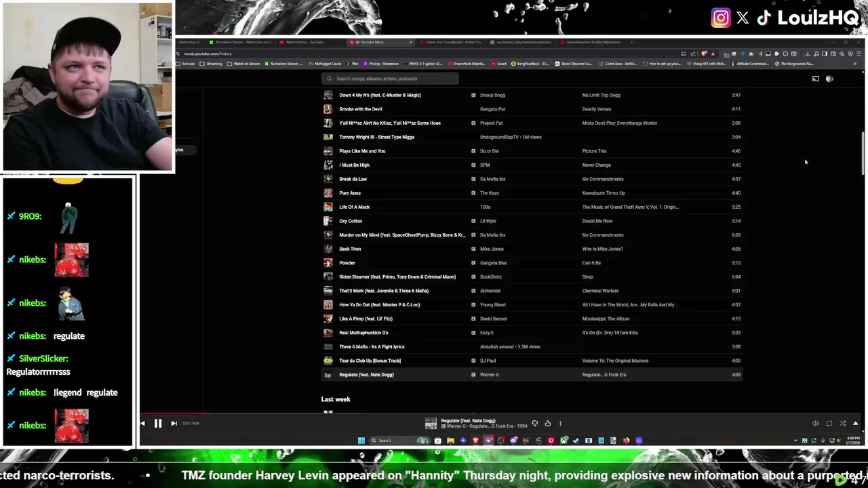The width and height of the screenshot is (868, 488).
Task: Switch to YouTube Music browser tab
Action: (x=380, y=42)
